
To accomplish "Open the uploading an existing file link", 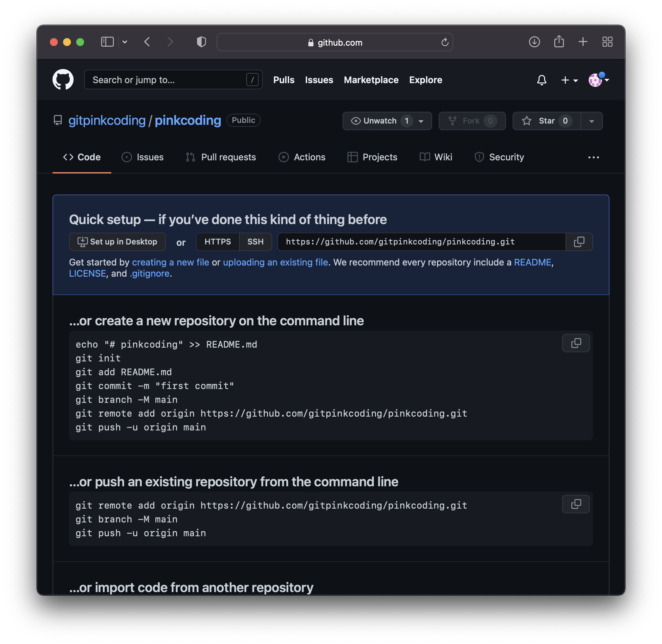I will (275, 262).
